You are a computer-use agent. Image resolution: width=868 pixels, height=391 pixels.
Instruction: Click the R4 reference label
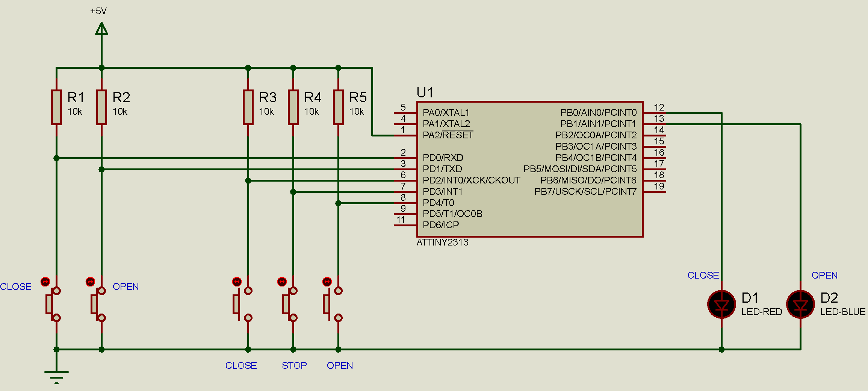coord(313,97)
